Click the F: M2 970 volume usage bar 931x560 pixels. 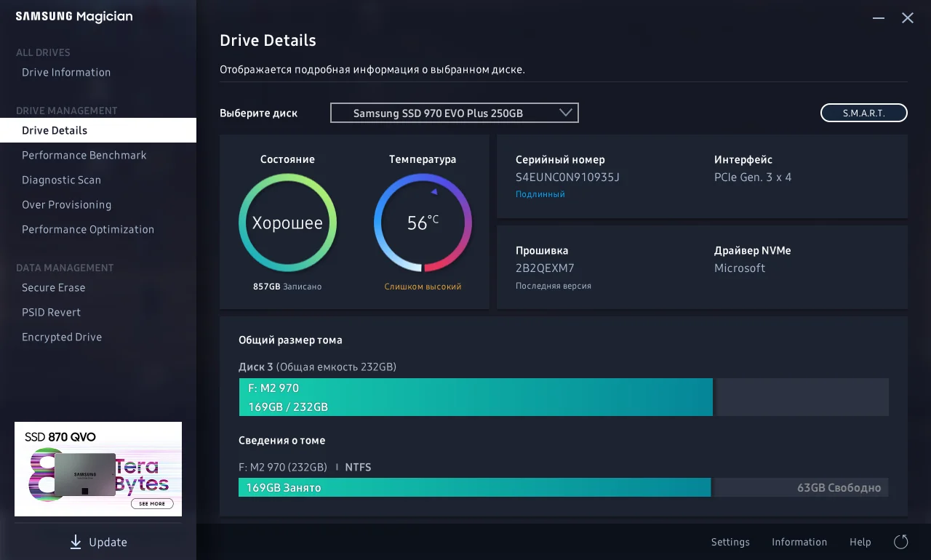point(475,397)
